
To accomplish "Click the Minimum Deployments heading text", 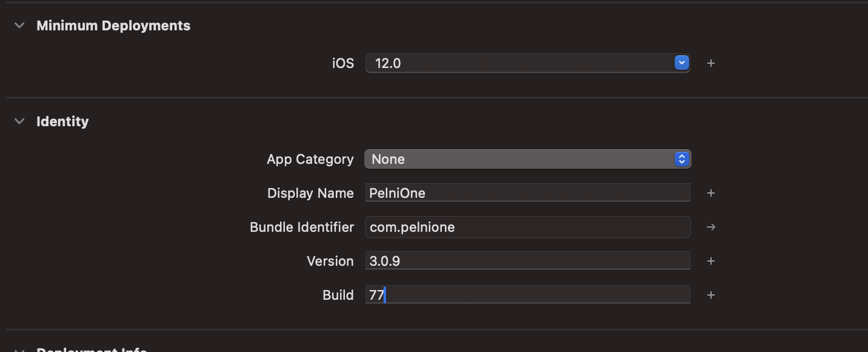I will pyautogui.click(x=113, y=25).
